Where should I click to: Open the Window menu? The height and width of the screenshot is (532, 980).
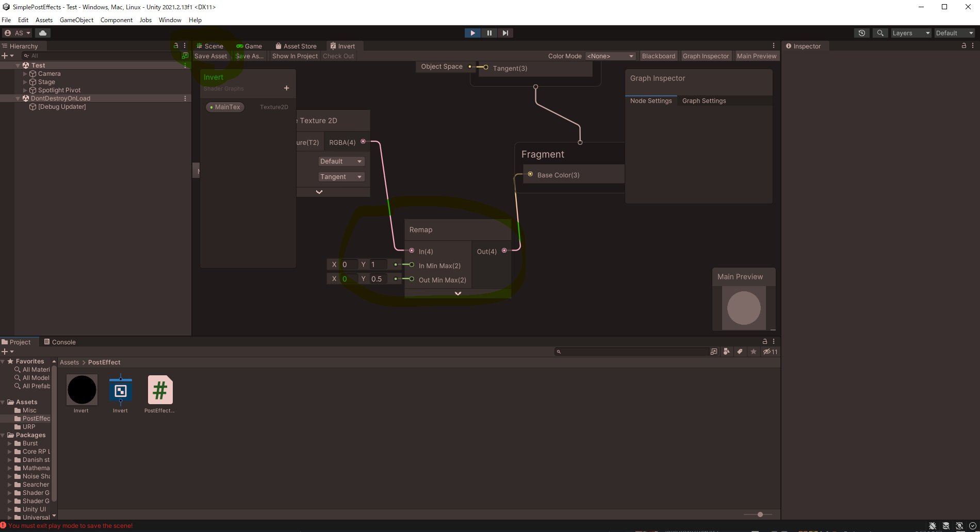pyautogui.click(x=170, y=20)
